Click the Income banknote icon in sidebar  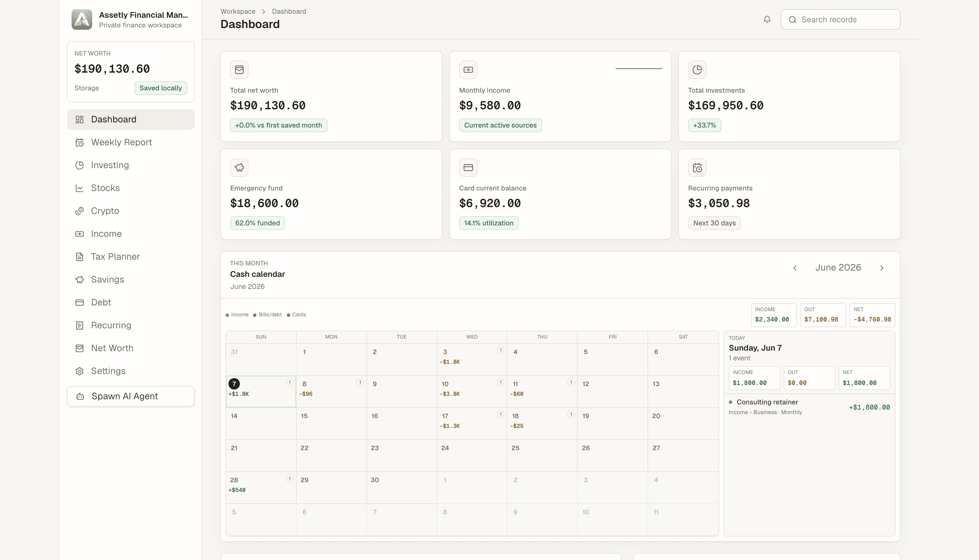(80, 234)
